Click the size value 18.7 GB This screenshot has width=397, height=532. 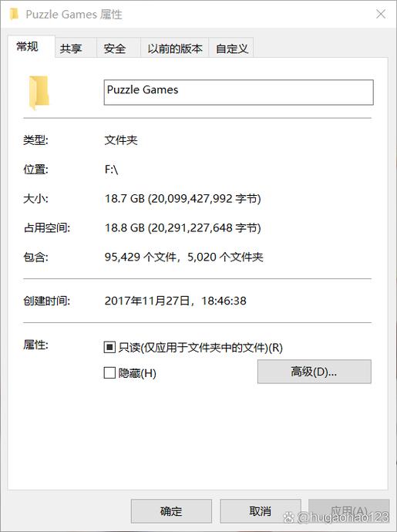183,198
